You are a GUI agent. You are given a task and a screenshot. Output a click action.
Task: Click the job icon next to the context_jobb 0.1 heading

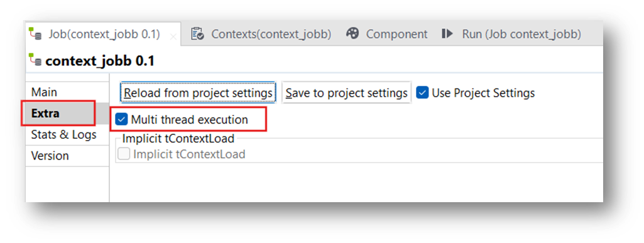[x=35, y=61]
